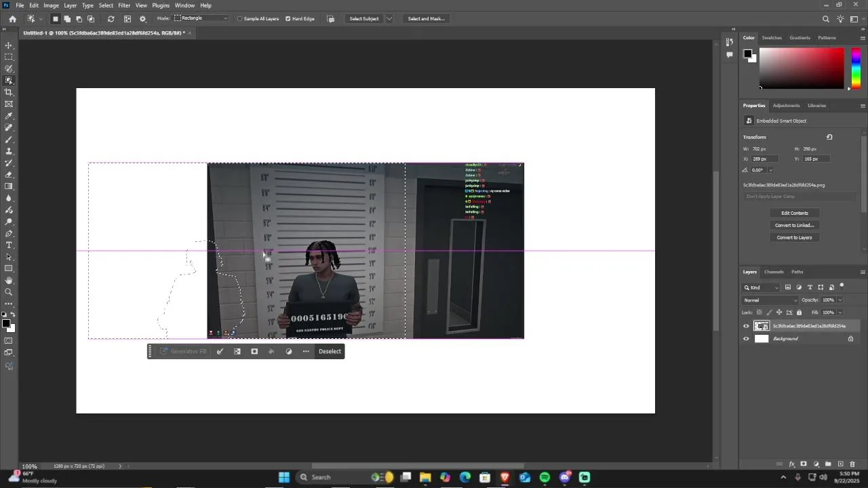This screenshot has width=868, height=488.
Task: Select the Gradient tool
Action: tap(9, 186)
